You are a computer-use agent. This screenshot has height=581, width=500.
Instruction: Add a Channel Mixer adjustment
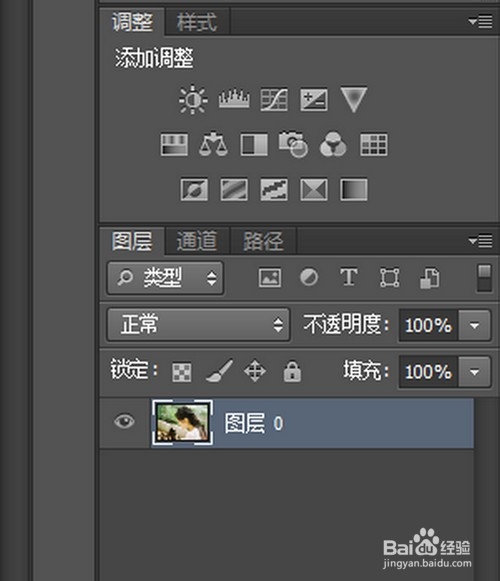[x=333, y=145]
